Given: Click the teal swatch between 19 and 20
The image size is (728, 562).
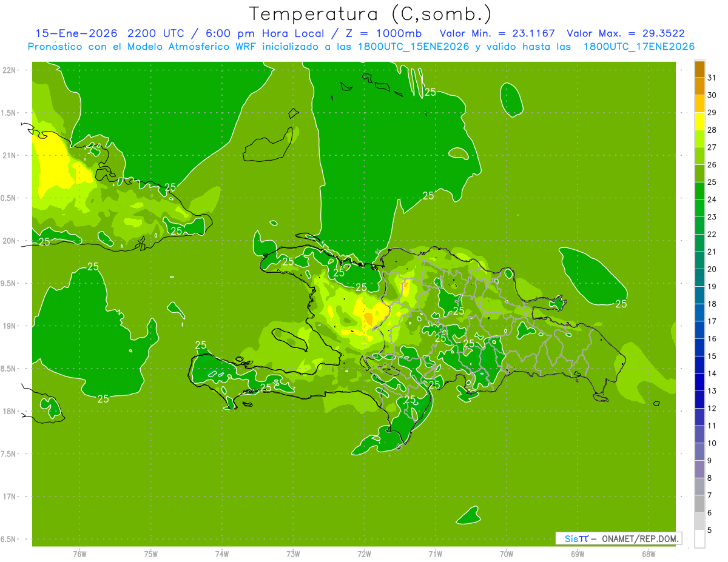Looking at the screenshot, I should point(699,278).
